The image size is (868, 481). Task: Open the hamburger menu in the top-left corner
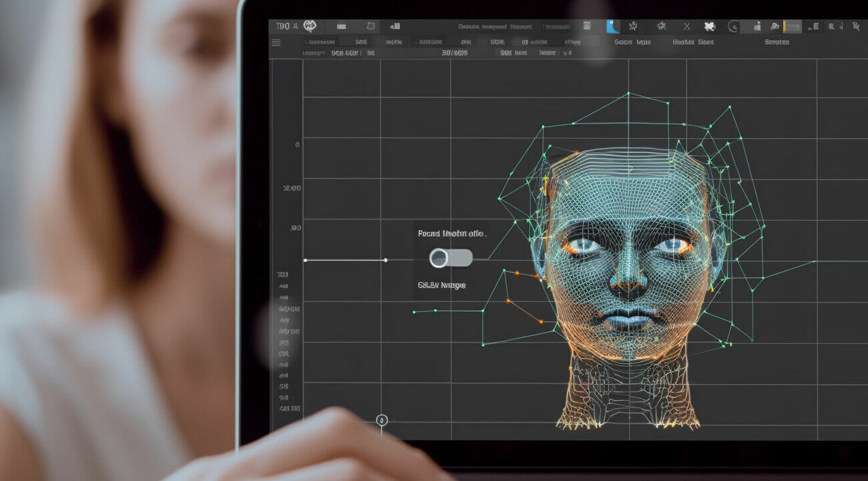[276, 42]
